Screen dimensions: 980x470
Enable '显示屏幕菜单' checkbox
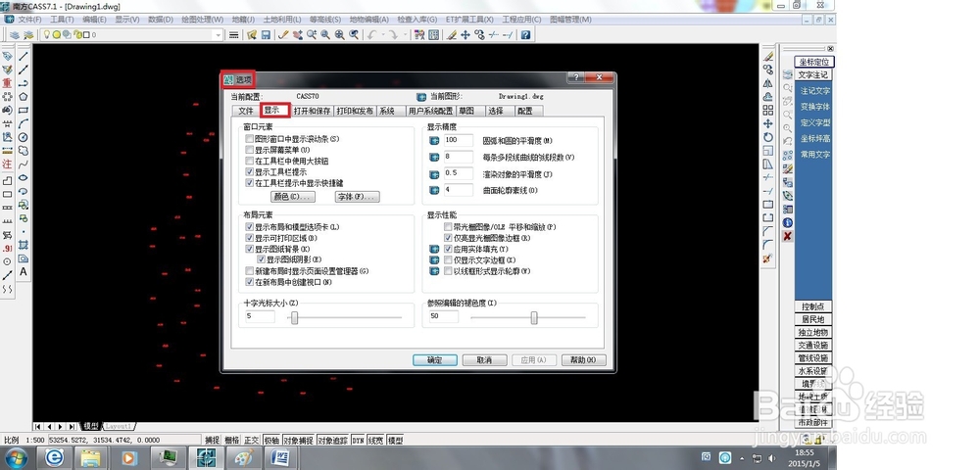pyautogui.click(x=250, y=150)
